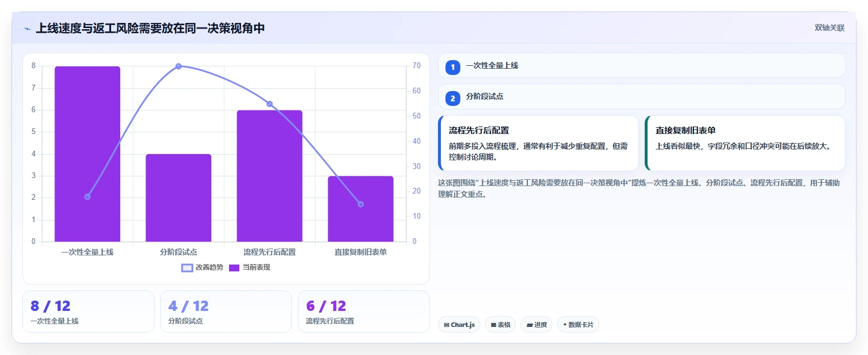Click the 6 / 12 stat card

point(364,311)
